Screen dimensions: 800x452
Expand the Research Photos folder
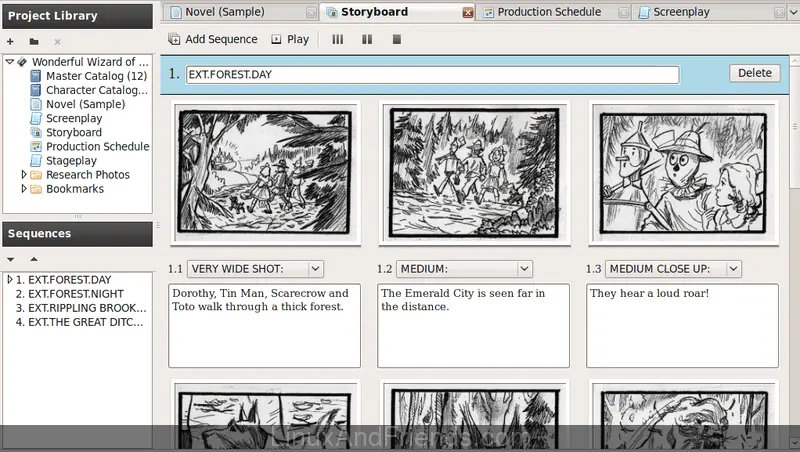[x=23, y=174]
